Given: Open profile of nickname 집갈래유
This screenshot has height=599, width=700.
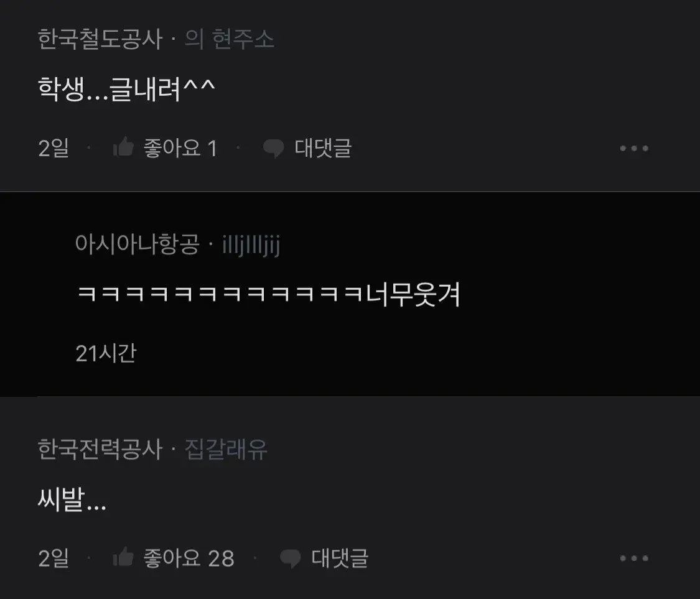Looking at the screenshot, I should point(226,449).
